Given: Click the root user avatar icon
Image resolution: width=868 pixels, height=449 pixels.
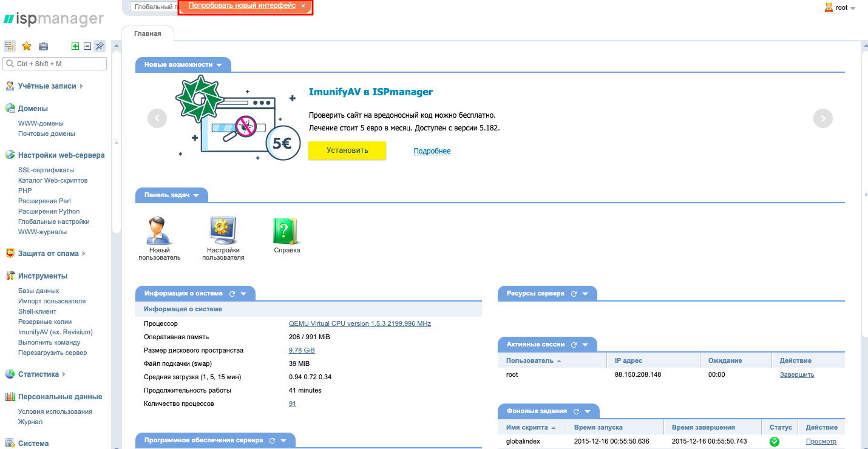Looking at the screenshot, I should tap(829, 7).
